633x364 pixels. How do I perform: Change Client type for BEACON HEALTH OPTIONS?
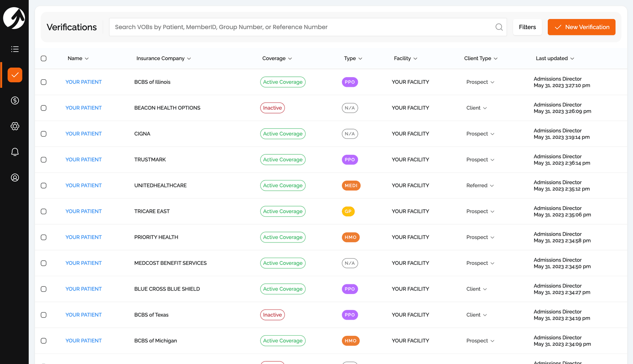[x=476, y=108]
